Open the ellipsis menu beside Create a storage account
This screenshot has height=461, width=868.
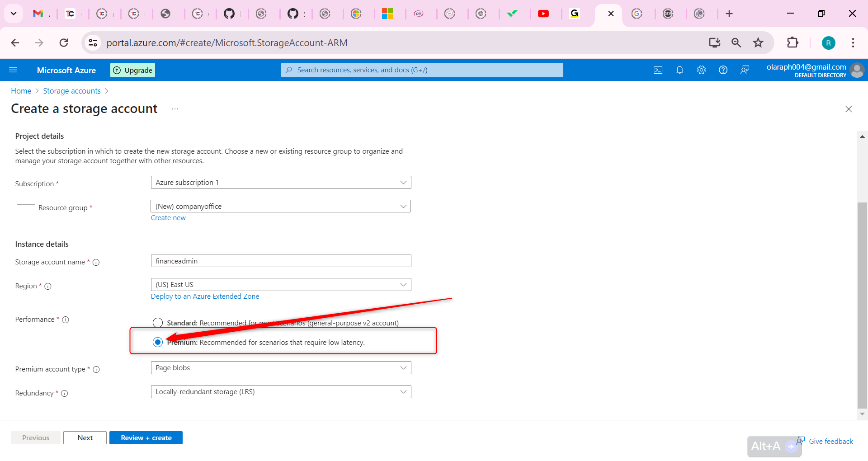[x=175, y=109]
